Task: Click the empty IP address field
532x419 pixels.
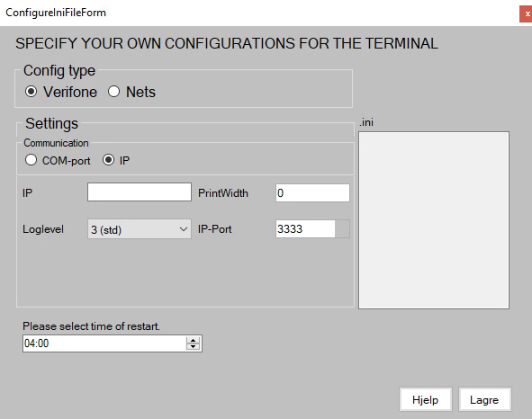Action: [x=140, y=192]
